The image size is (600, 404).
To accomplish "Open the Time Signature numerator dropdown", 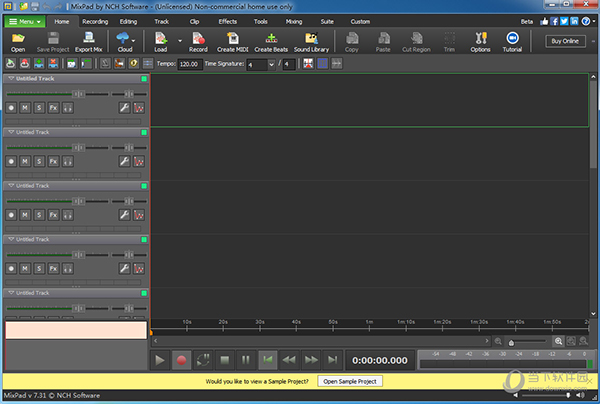I will click(271, 64).
